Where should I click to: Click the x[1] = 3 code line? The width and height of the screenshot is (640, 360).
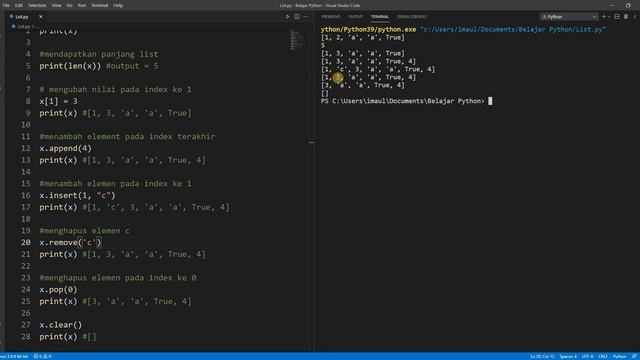coord(58,101)
